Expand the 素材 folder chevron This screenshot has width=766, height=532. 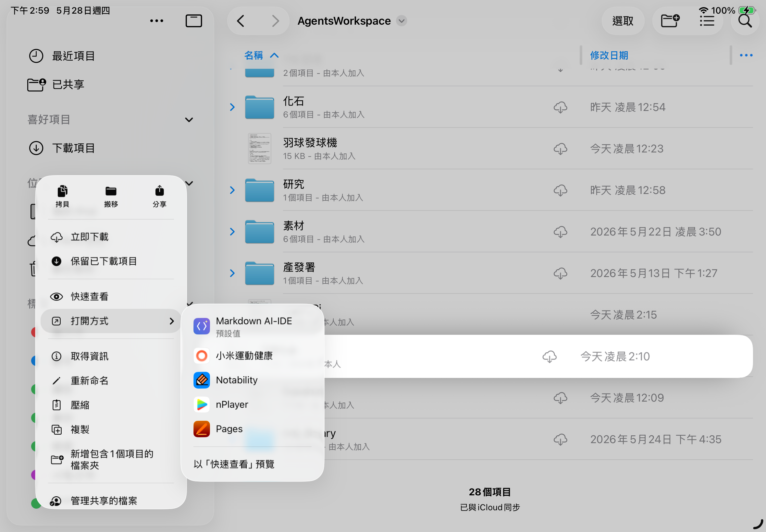point(232,232)
